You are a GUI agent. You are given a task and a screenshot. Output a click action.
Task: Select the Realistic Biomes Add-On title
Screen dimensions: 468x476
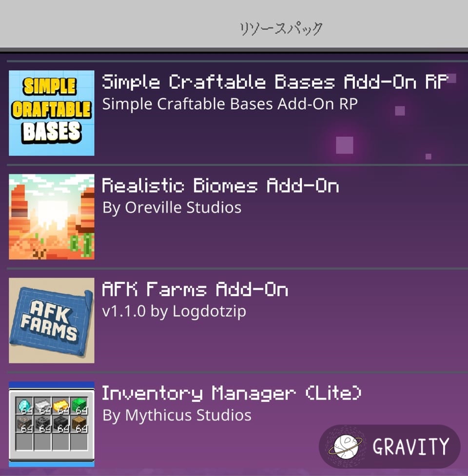(220, 186)
